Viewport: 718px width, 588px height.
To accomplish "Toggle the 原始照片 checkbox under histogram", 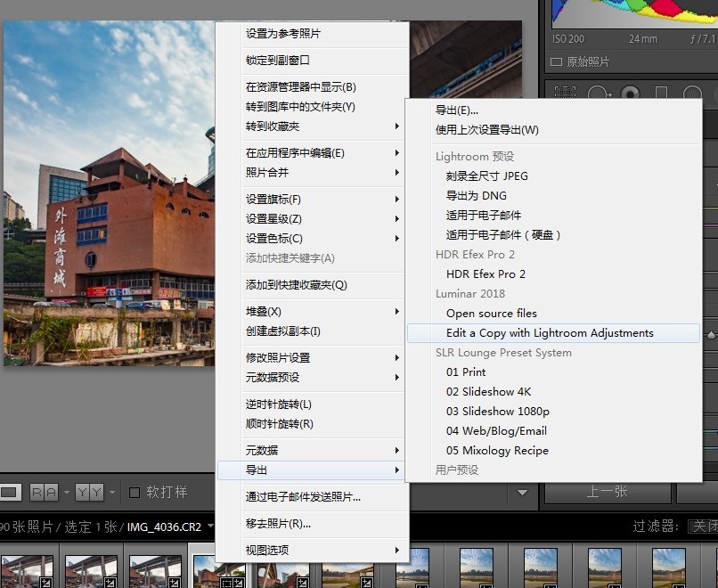I will pyautogui.click(x=557, y=62).
